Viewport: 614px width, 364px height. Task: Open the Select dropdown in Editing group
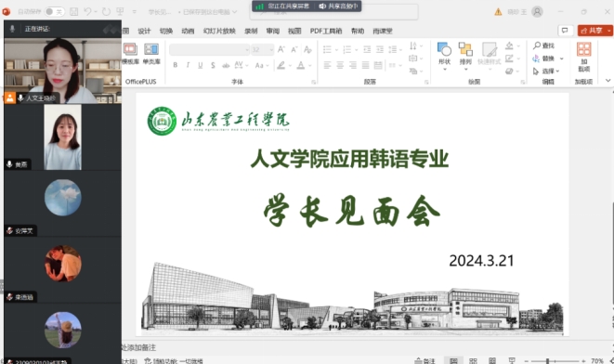point(546,71)
